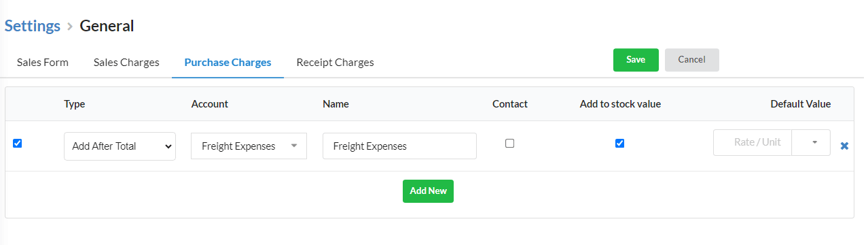
Task: Switch to the Sales Form tab
Action: point(43,62)
